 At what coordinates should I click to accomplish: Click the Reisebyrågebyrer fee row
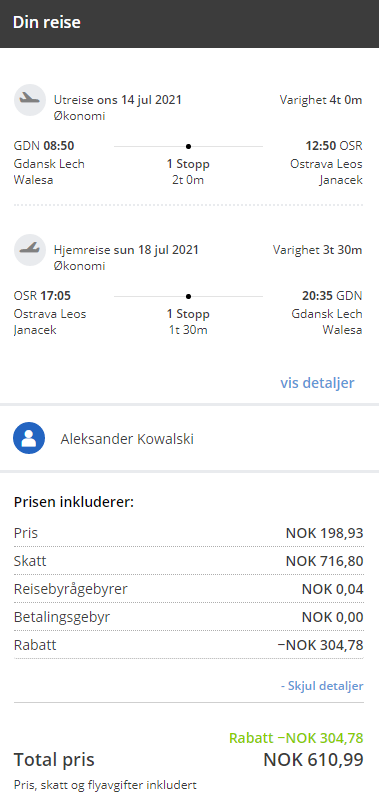click(x=189, y=589)
